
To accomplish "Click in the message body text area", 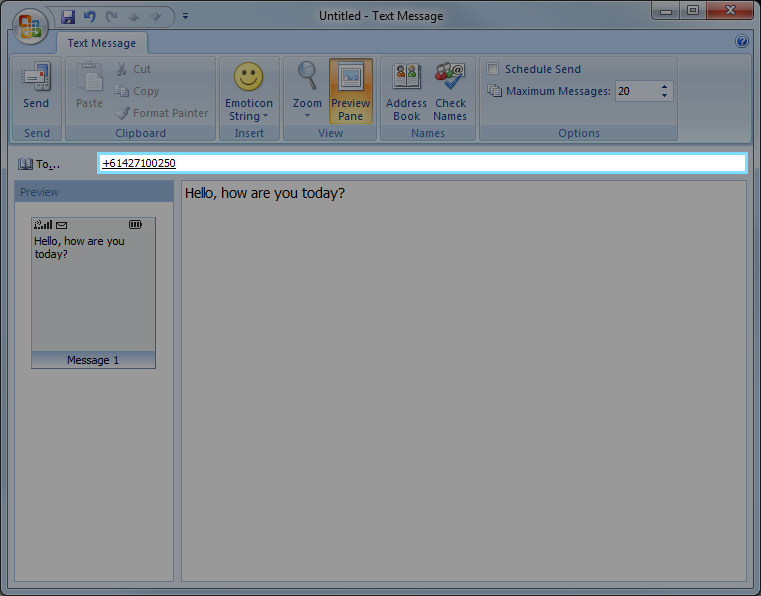I will coord(463,380).
